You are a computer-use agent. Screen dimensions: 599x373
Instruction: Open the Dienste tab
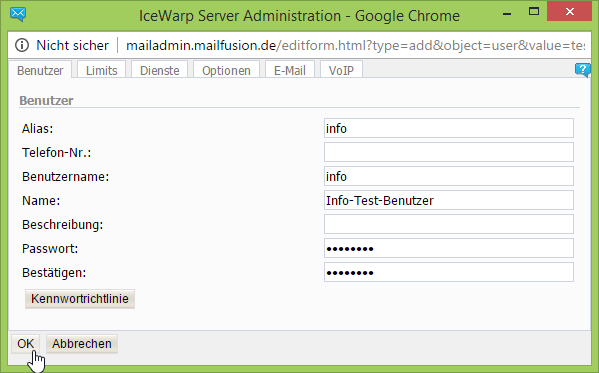click(160, 70)
